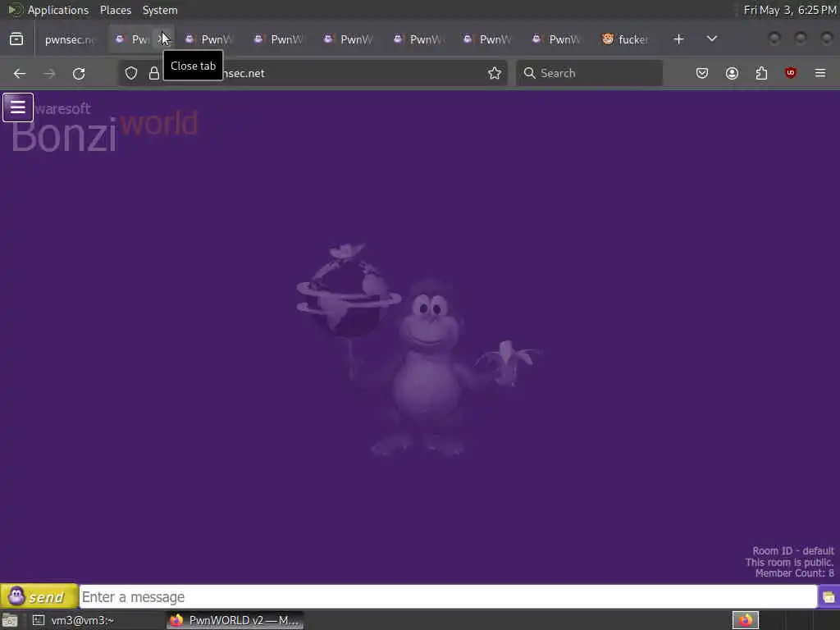
Task: Show site security lock details
Action: pos(154,73)
